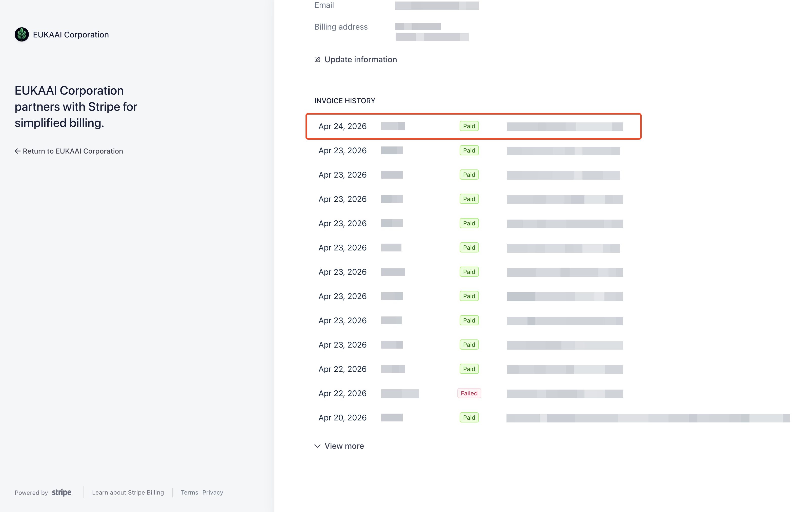
Task: Click the Paid badge on Apr 22 invoice
Action: click(469, 369)
